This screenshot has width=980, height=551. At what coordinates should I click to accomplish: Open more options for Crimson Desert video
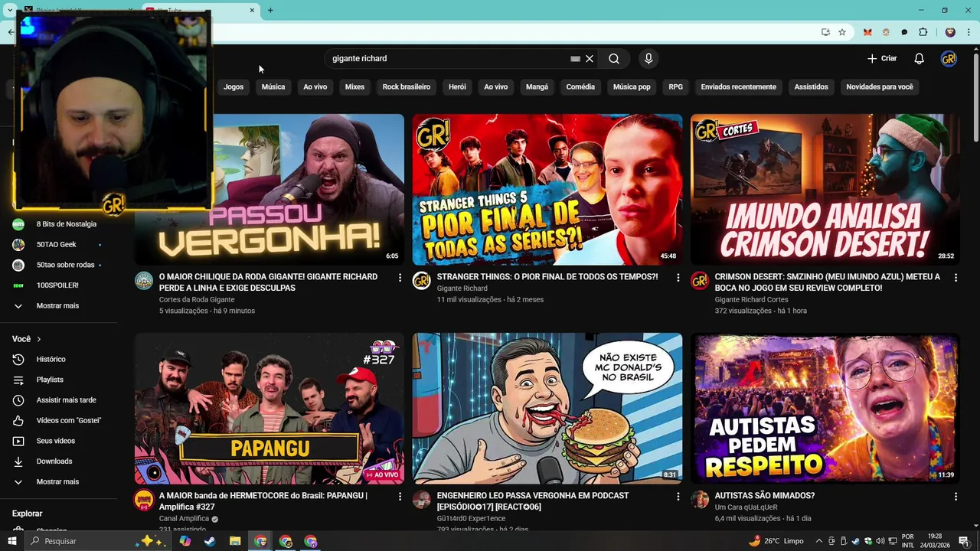coord(955,278)
